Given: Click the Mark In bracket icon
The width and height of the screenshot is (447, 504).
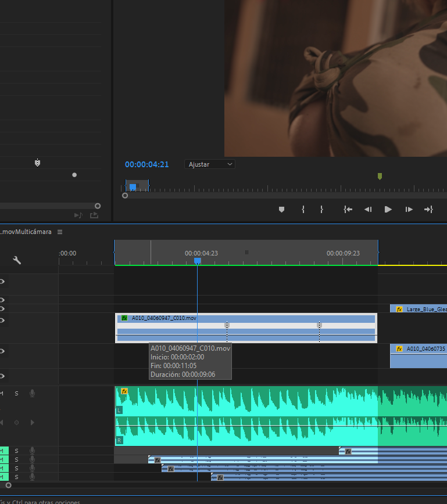Looking at the screenshot, I should coord(303,210).
